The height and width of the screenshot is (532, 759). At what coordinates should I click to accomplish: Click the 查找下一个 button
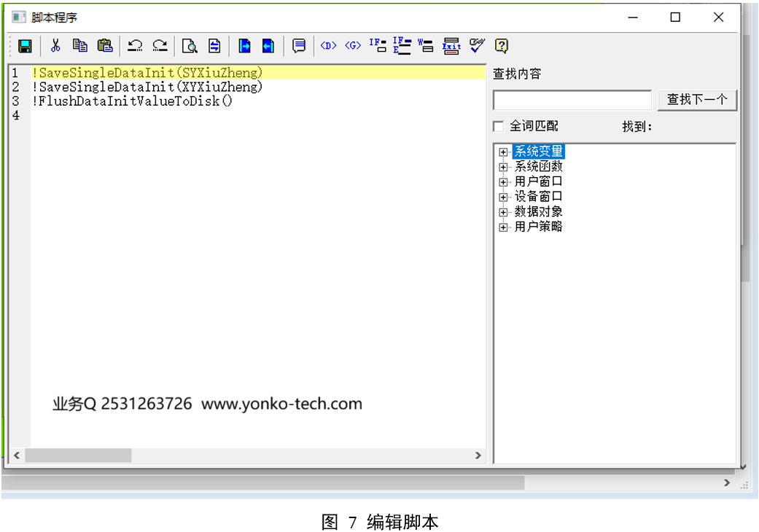(x=697, y=100)
